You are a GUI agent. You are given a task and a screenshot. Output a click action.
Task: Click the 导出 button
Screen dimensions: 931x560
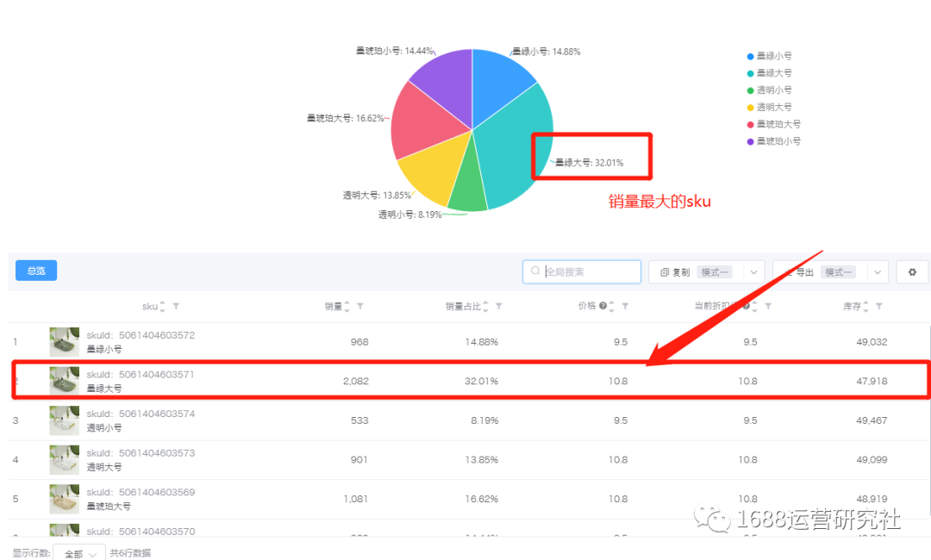coord(806,271)
